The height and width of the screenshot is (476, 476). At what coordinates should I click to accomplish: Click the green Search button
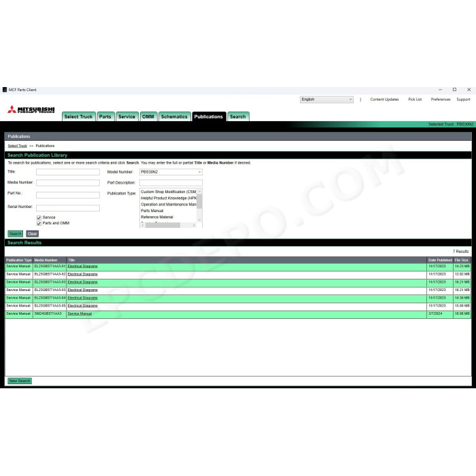pos(15,234)
